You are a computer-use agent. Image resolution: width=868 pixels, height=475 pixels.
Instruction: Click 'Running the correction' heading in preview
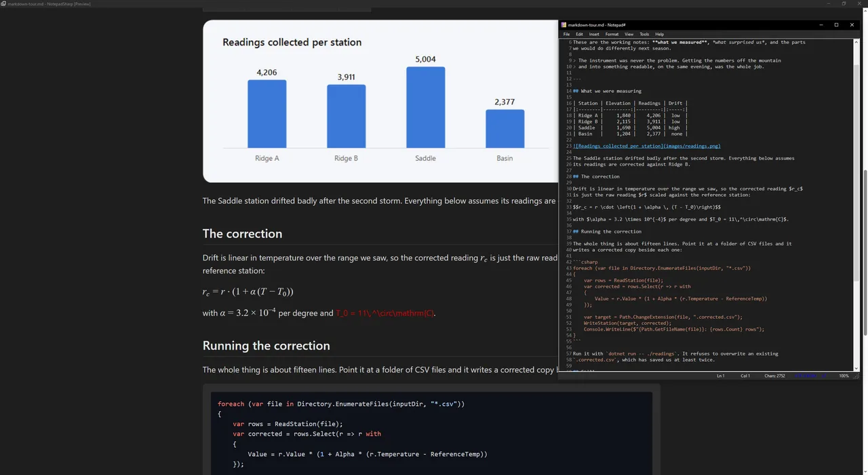click(x=266, y=345)
